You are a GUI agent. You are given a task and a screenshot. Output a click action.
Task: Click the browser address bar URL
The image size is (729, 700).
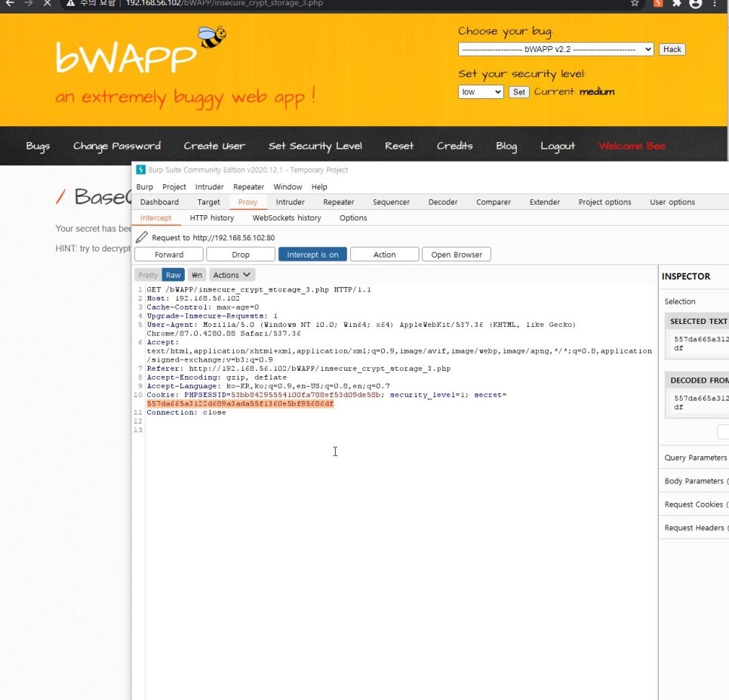pyautogui.click(x=224, y=3)
